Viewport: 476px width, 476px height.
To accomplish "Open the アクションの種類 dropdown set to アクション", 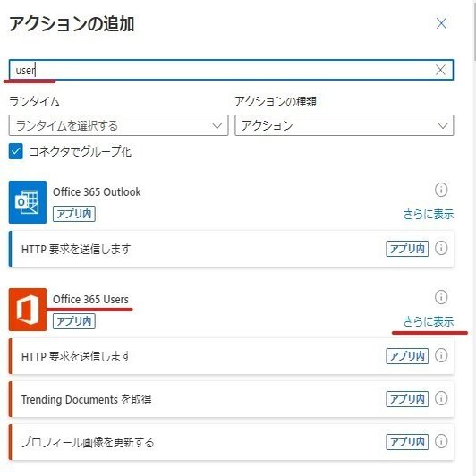I will coord(344,125).
